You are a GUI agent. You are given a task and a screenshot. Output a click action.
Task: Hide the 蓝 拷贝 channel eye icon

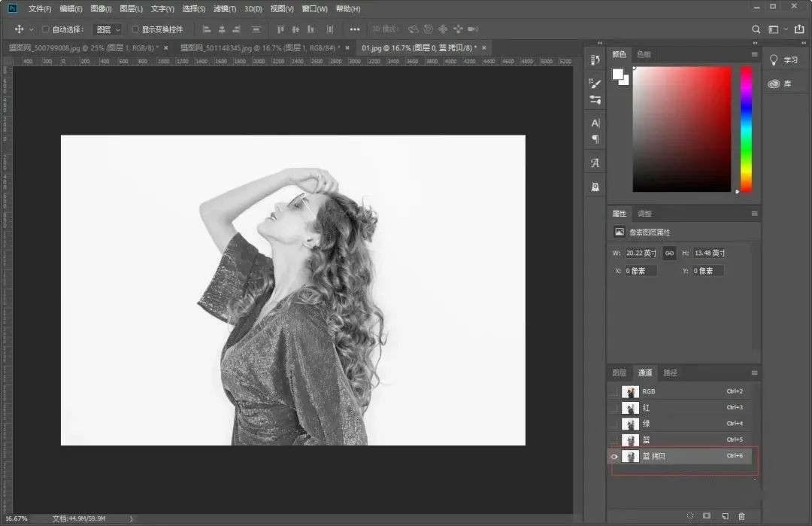(614, 457)
